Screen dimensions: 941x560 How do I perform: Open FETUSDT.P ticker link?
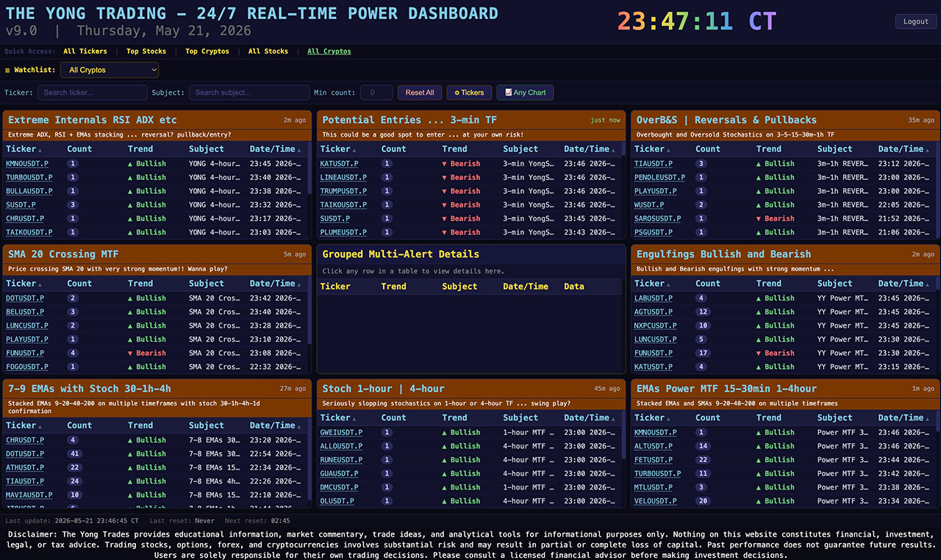tap(654, 460)
